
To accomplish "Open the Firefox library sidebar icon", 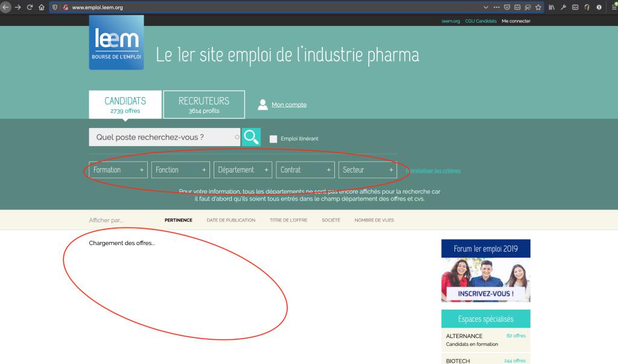I will [x=552, y=7].
